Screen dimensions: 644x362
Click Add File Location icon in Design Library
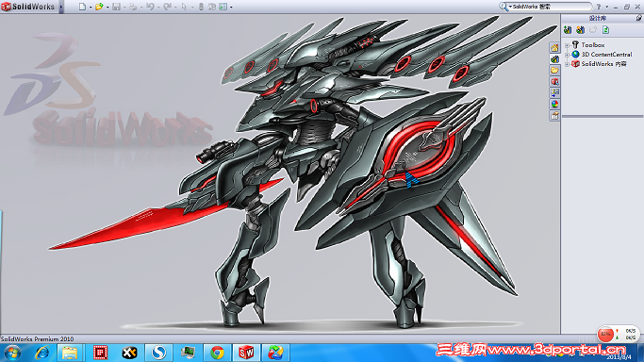[580, 30]
